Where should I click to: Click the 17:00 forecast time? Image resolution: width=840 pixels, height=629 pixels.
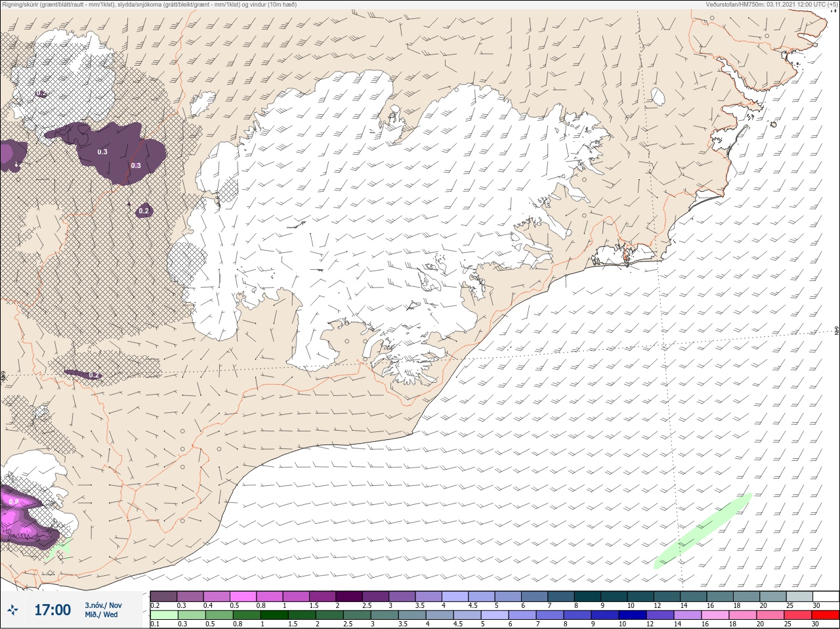(52, 610)
